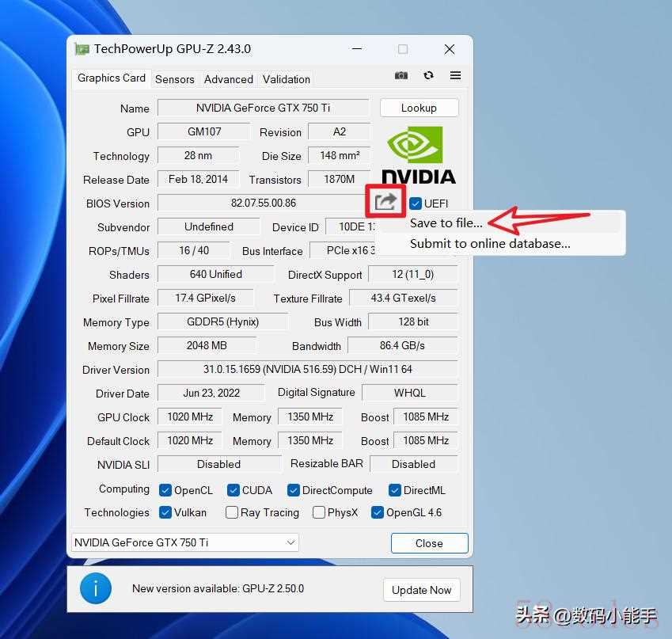Click the Digital Signature value WHQL
The height and width of the screenshot is (639, 672).
[410, 394]
